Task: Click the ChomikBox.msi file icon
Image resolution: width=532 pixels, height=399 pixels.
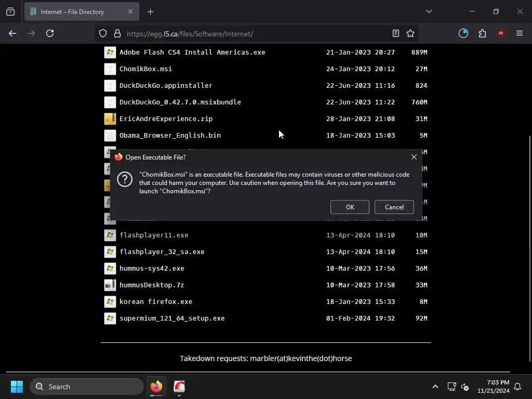Action: 110,69
